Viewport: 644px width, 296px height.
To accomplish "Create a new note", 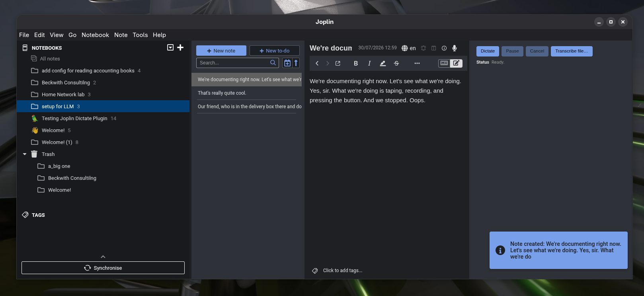I will point(221,51).
